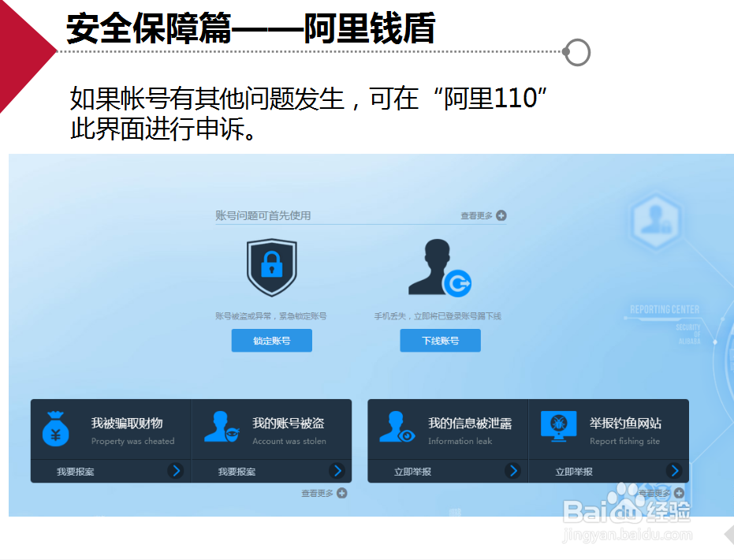Screen dimensions: 734x560
Task: Click 举报钓鱼网站 card title
Action: (x=625, y=424)
